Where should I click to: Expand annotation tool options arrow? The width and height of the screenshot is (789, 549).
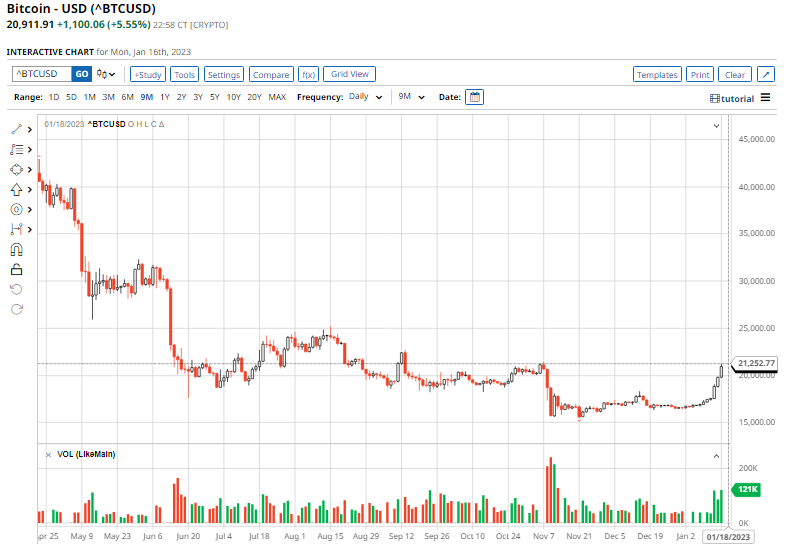pos(30,149)
